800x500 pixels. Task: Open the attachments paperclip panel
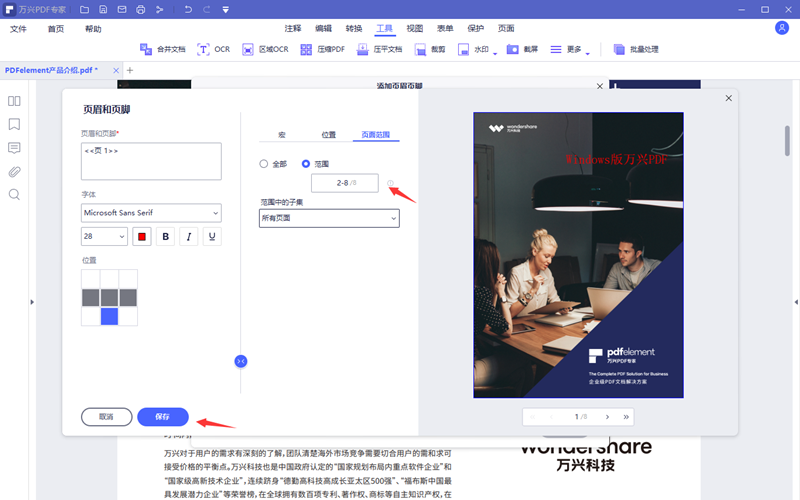pos(14,171)
